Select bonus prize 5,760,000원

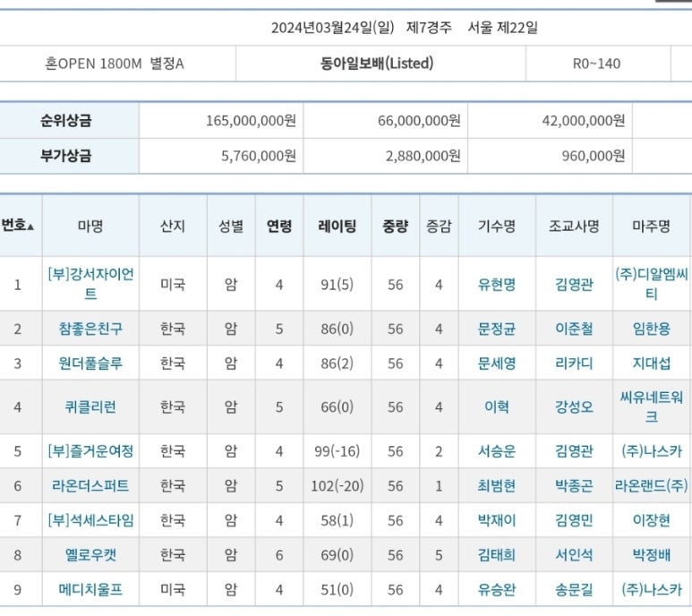(259, 156)
